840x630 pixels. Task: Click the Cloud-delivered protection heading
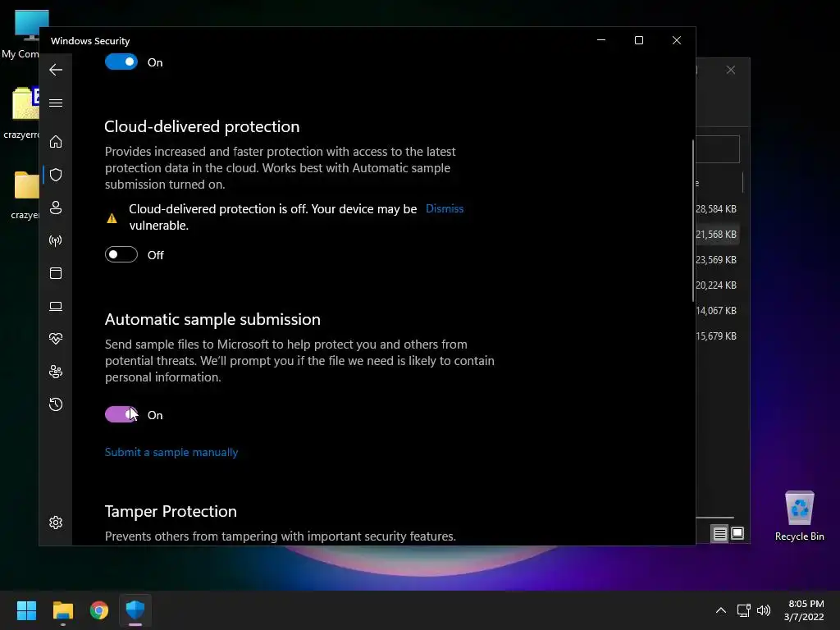point(202,126)
